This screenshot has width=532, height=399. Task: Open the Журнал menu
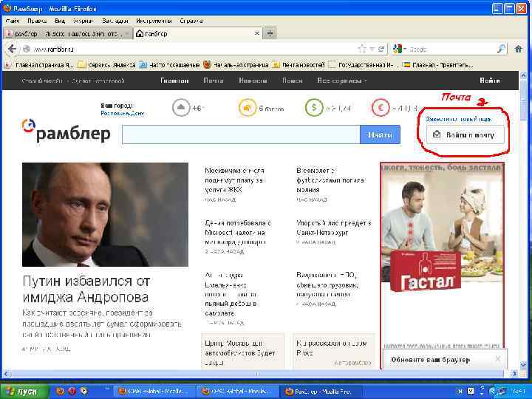pos(83,21)
